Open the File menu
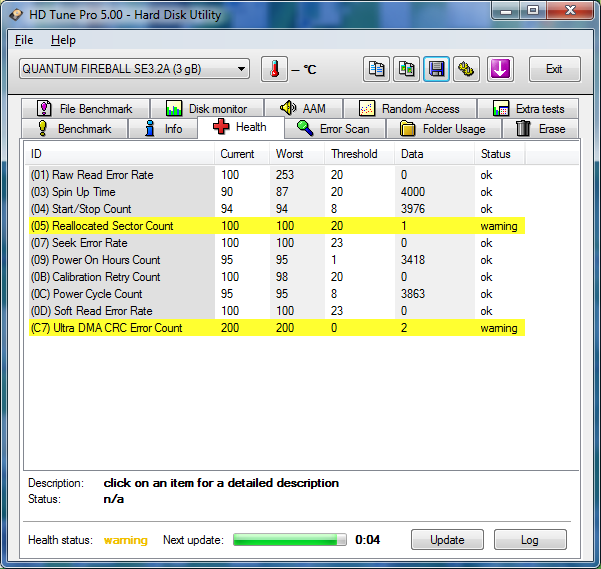Image resolution: width=601 pixels, height=569 pixels. 24,40
